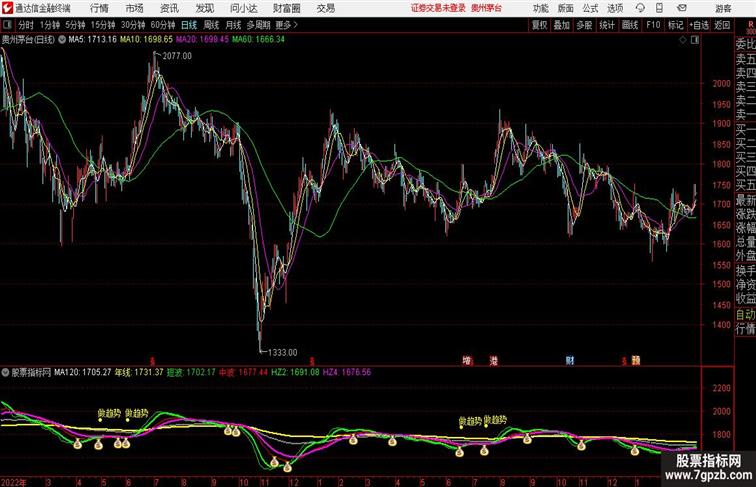Open the 市场 menu
This screenshot has height=487, width=756.
click(x=135, y=8)
